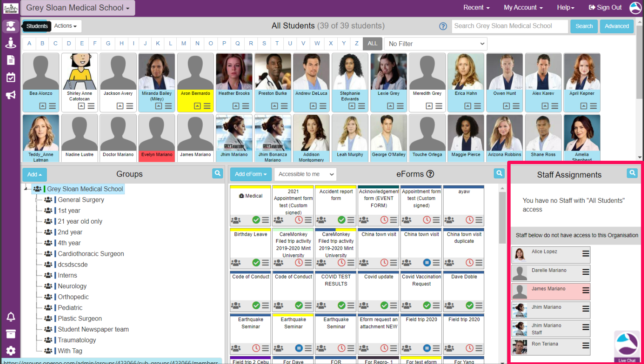Open the archive box sidebar icon

point(11,334)
